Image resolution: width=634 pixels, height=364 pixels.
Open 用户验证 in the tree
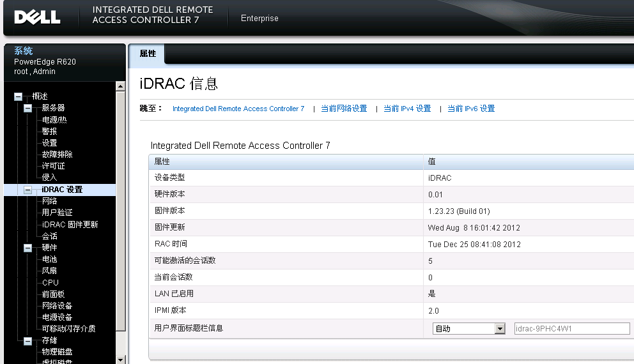[x=58, y=213]
